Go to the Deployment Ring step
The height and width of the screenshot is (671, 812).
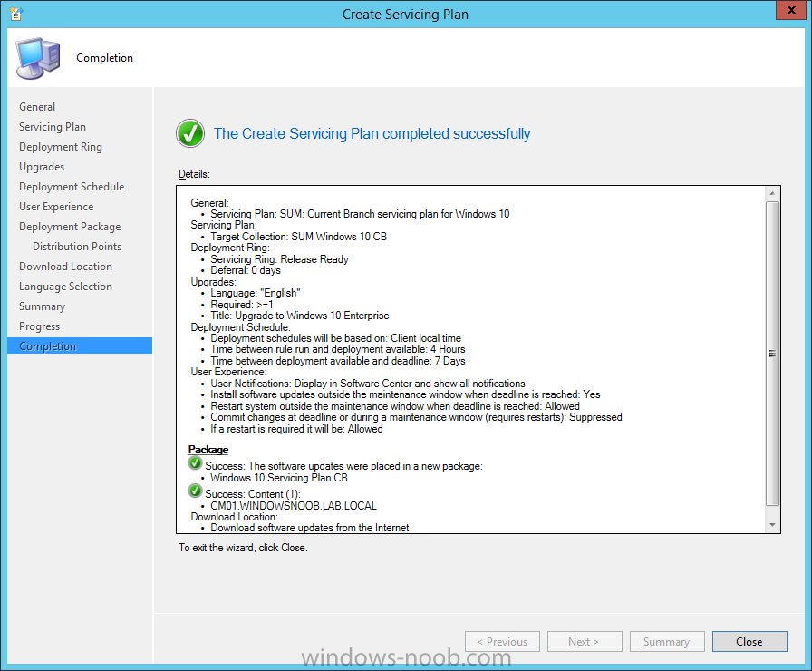pyautogui.click(x=61, y=147)
